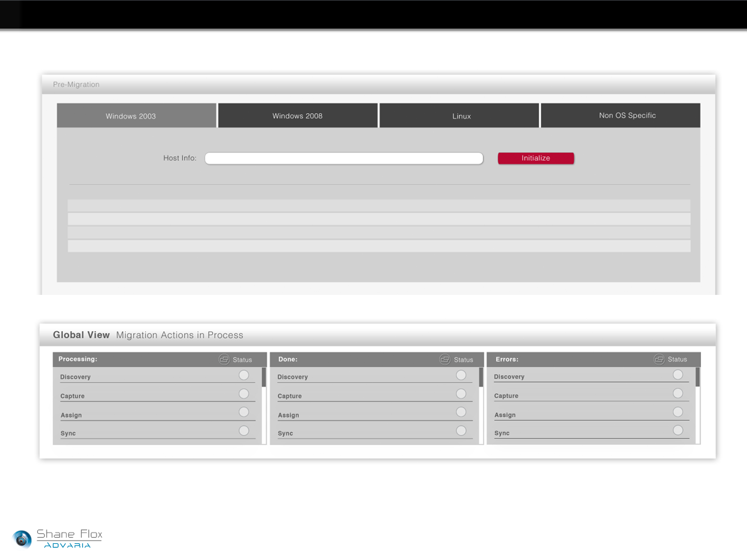
Task: Select the Windows 2003 tab
Action: [x=136, y=116]
